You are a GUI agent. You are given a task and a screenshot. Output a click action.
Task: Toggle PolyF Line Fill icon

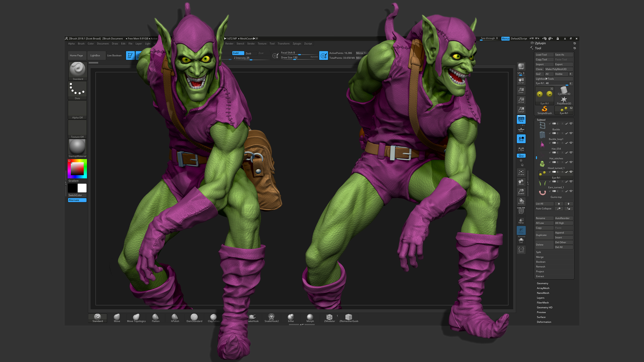pyautogui.click(x=521, y=211)
